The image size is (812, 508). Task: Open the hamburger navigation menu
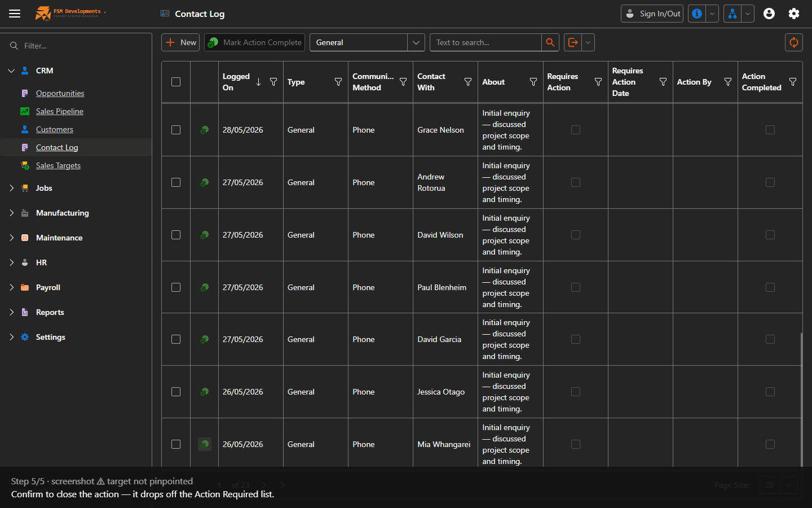[x=15, y=14]
